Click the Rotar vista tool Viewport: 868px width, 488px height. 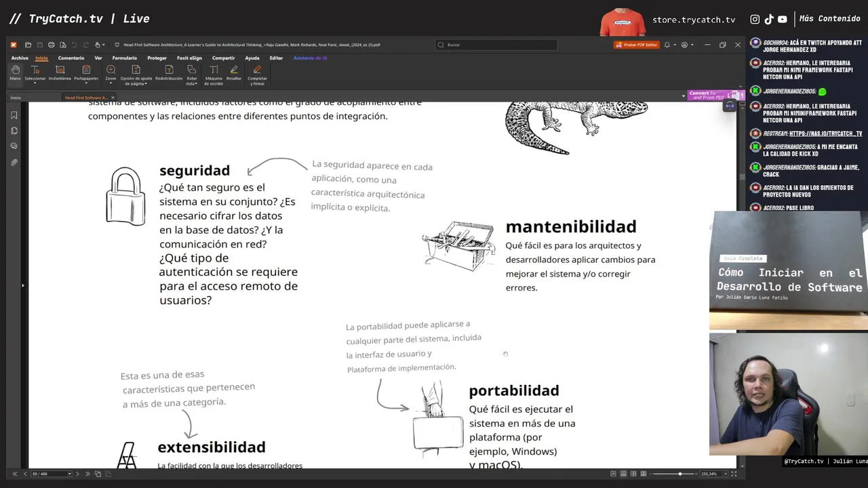pos(192,75)
